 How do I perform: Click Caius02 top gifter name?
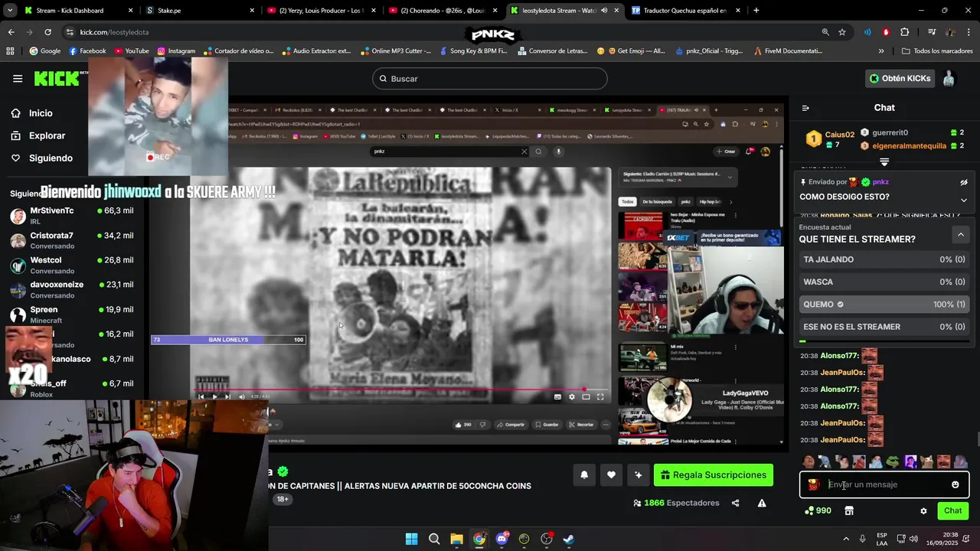coord(839,135)
